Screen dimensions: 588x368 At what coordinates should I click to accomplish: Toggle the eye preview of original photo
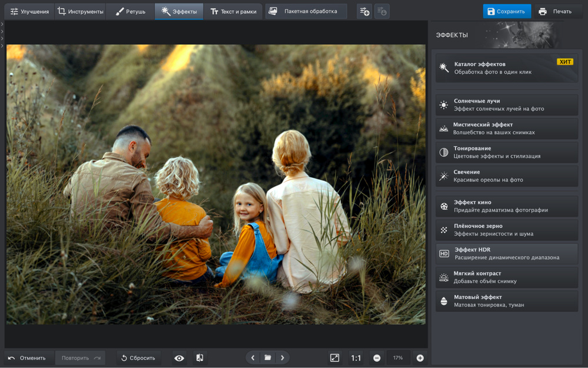click(x=179, y=358)
